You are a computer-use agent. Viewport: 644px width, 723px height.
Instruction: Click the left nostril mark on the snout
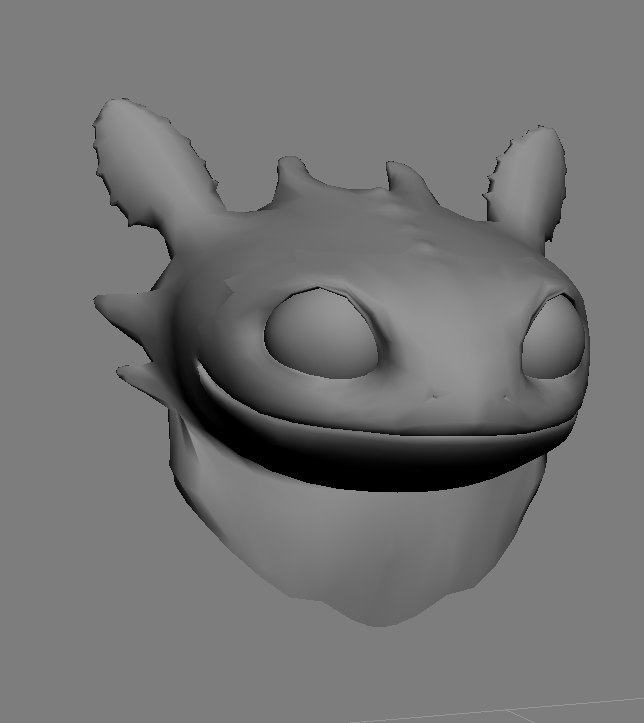pos(433,398)
